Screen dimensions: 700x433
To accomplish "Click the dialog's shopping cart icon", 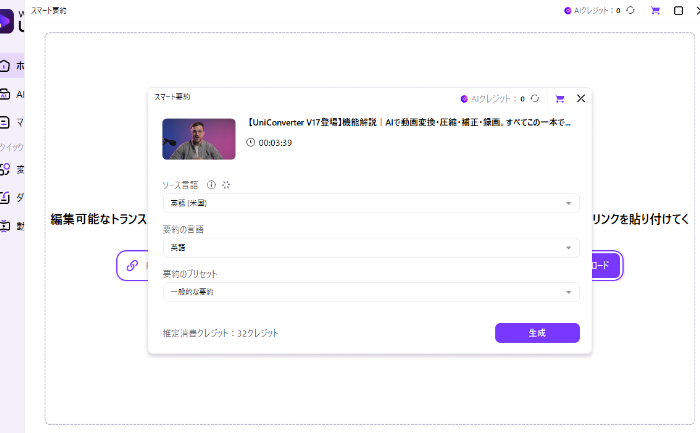I will (559, 99).
